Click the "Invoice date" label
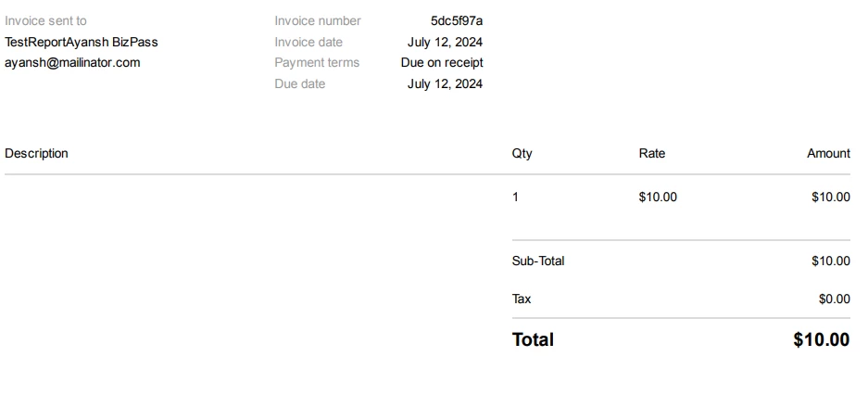This screenshot has height=395, width=868. [x=308, y=42]
